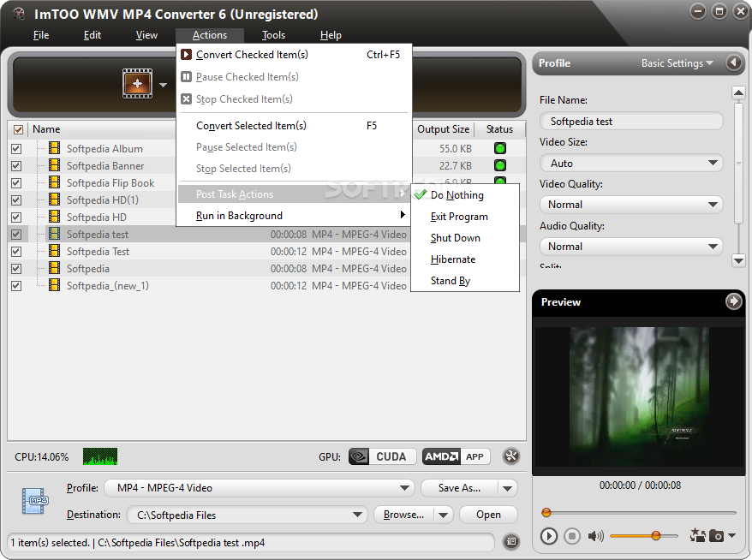This screenshot has width=752, height=560.
Task: Click the film icon of Softpedia Banner
Action: (55, 165)
